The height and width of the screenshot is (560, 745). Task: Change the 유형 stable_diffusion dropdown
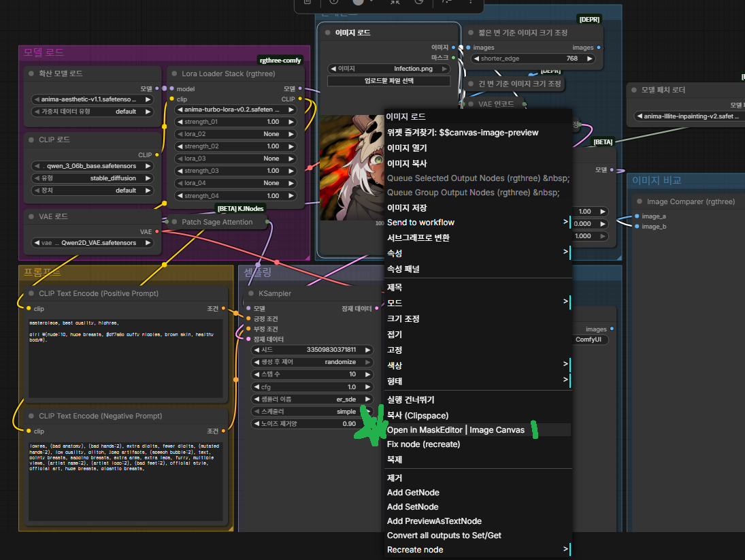pos(92,178)
